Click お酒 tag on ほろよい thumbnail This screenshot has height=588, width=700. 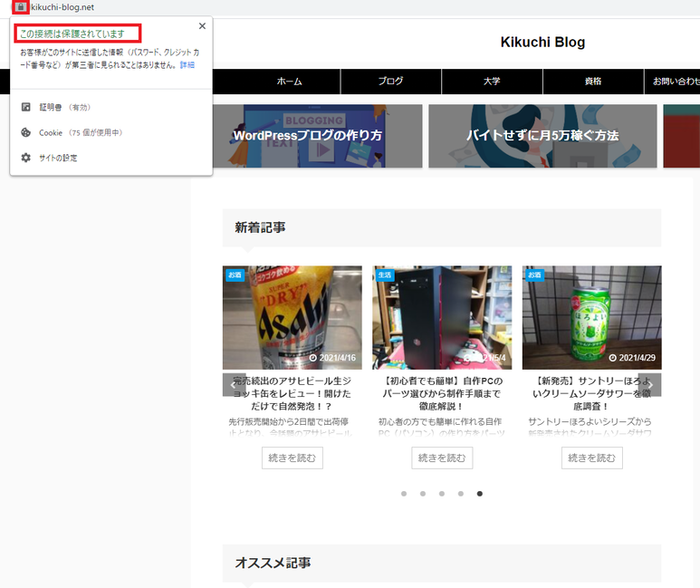point(534,275)
